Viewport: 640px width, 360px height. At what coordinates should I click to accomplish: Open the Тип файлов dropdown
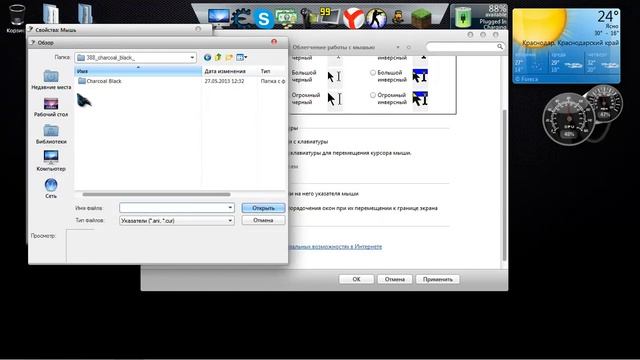pos(177,220)
